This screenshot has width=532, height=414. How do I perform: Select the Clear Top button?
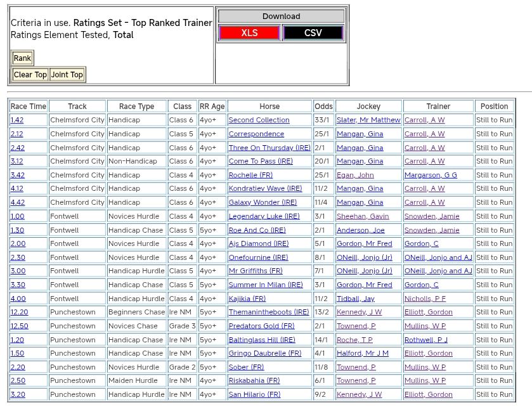30,75
